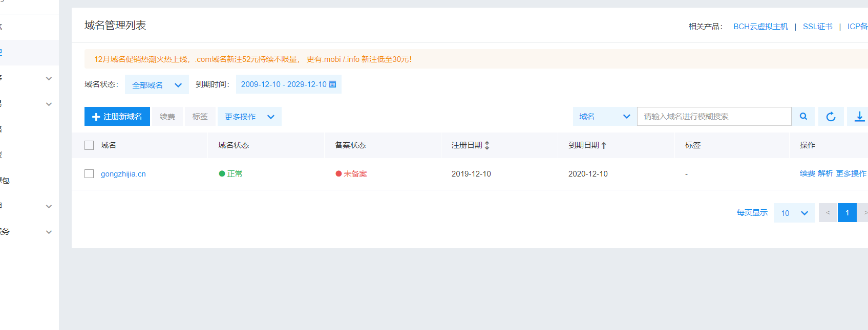Image resolution: width=868 pixels, height=330 pixels.
Task: Click the 未备案 filing status text
Action: point(355,174)
